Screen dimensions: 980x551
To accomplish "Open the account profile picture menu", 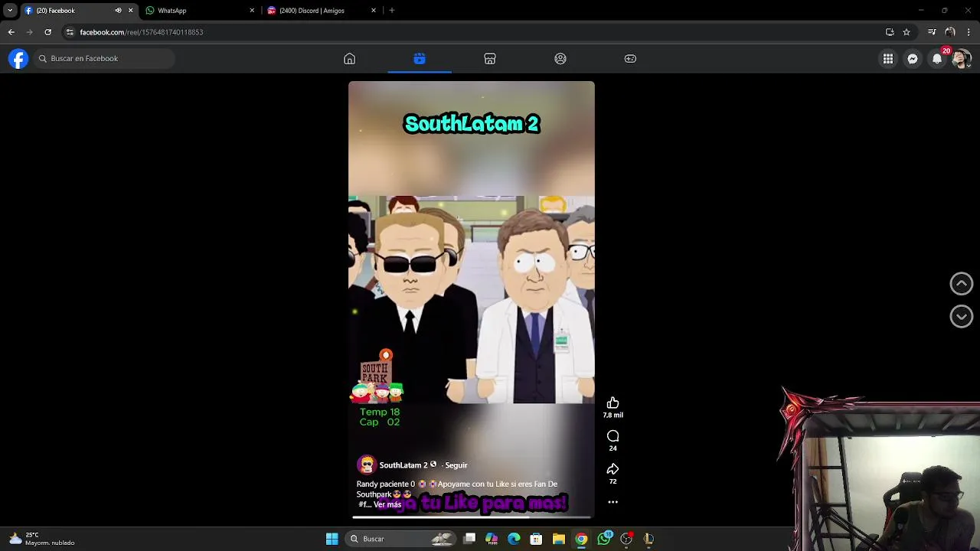I will coord(962,59).
